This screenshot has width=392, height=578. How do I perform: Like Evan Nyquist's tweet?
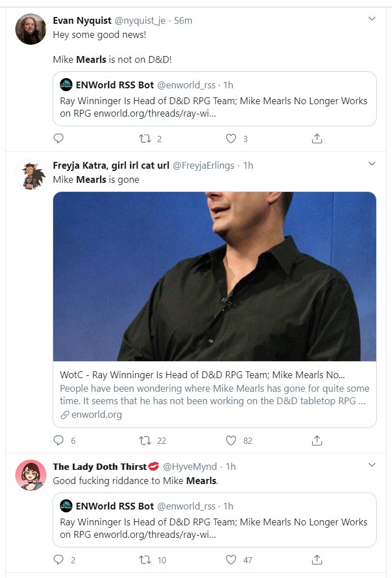231,139
